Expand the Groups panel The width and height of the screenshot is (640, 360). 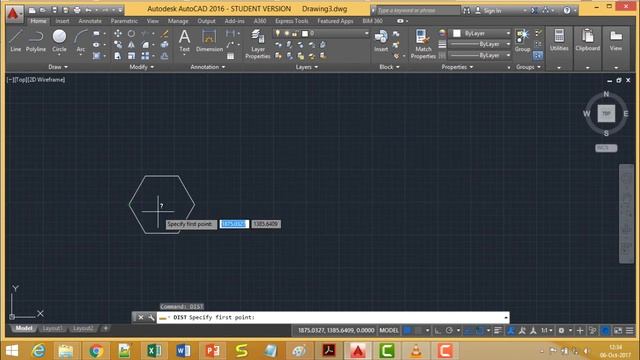528,67
